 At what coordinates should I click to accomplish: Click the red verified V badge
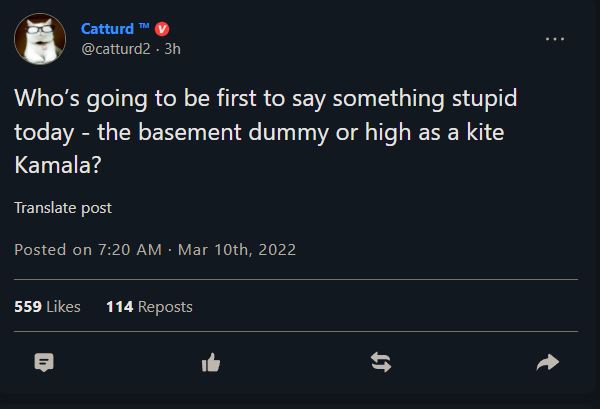tap(162, 29)
